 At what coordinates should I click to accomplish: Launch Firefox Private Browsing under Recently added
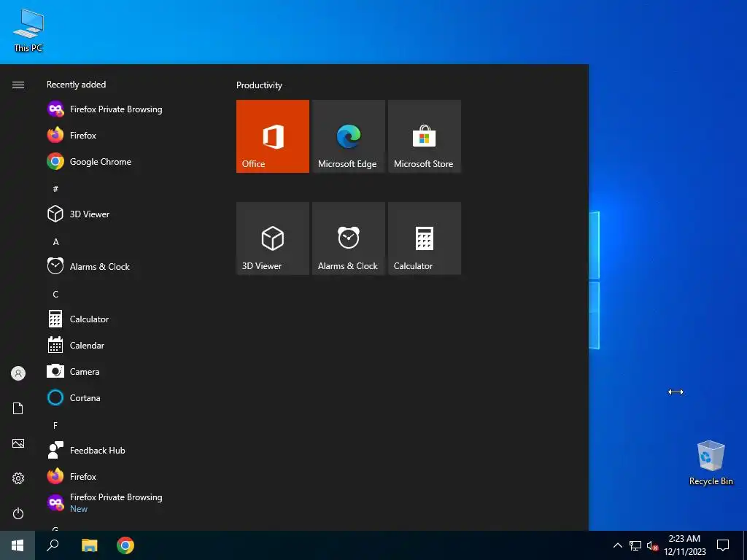128,109
